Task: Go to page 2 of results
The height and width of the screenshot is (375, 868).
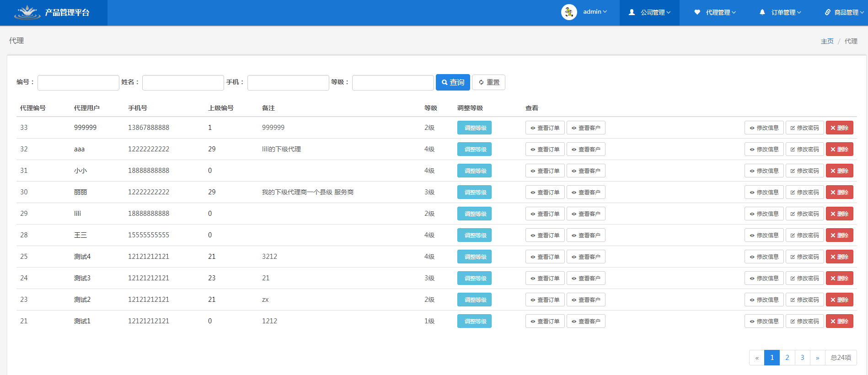Action: coord(787,358)
